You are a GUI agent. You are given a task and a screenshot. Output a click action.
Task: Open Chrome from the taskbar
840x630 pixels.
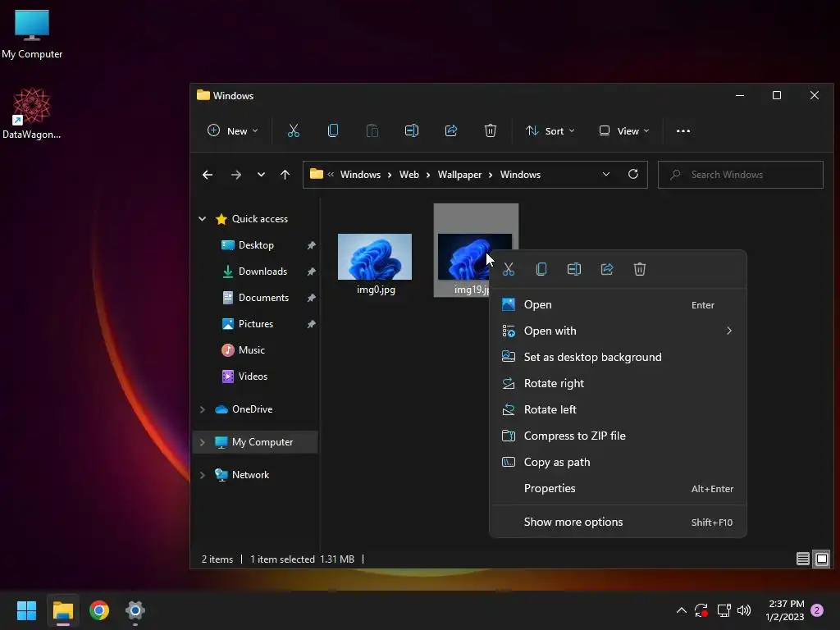click(x=99, y=610)
